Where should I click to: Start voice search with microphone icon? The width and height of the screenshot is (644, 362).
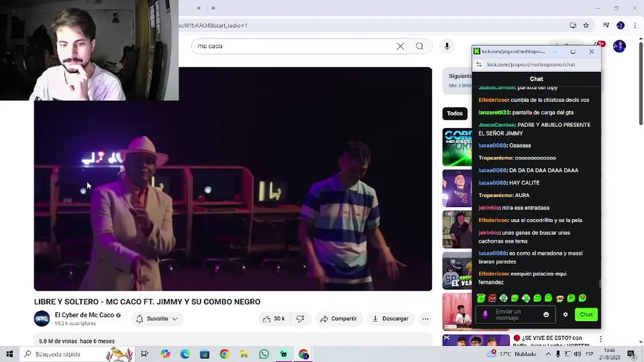[447, 46]
